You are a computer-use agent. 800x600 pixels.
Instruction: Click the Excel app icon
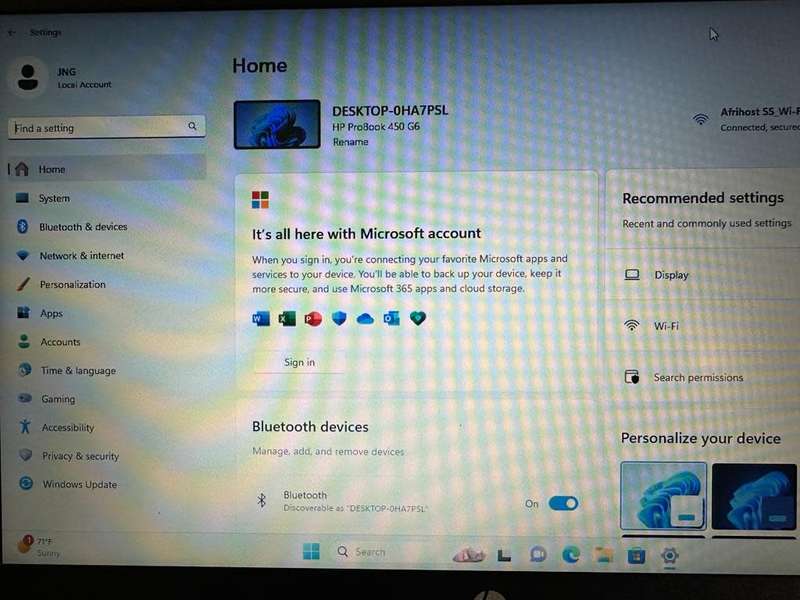click(287, 319)
